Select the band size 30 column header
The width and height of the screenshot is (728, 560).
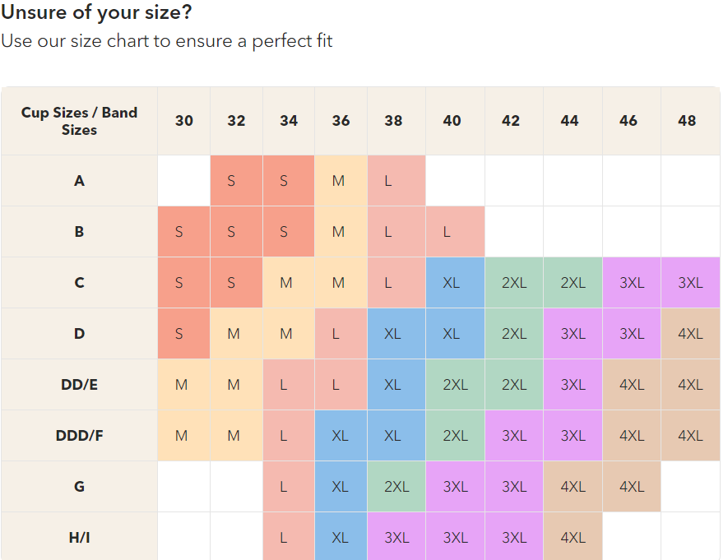point(184,121)
